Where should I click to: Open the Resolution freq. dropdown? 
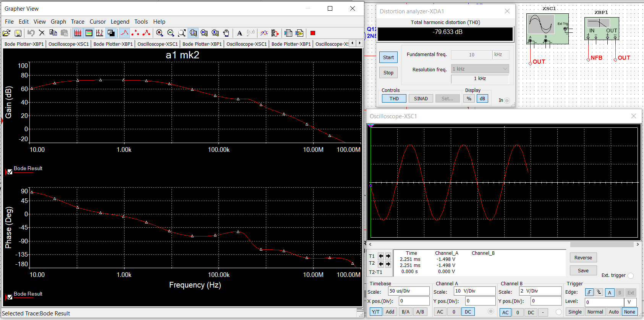coord(480,69)
